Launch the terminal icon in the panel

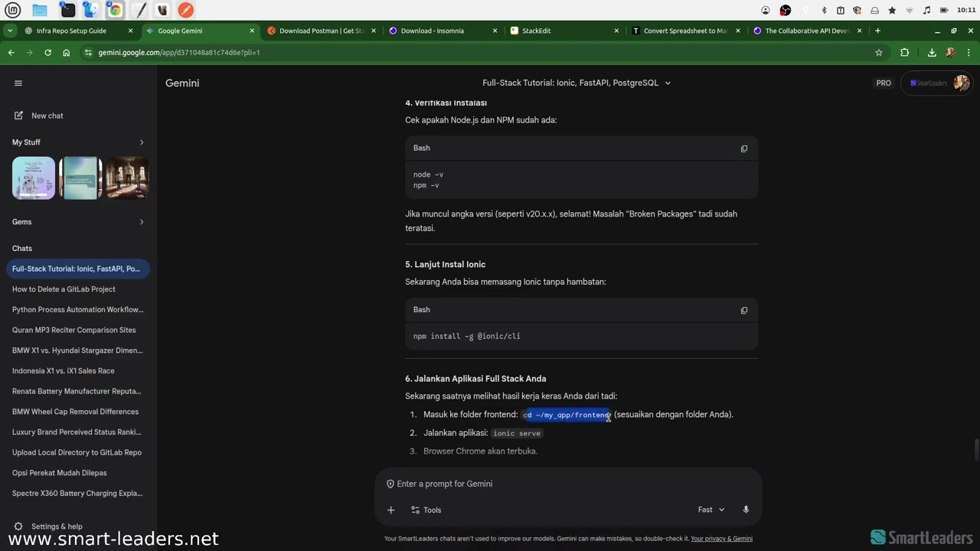(x=68, y=10)
